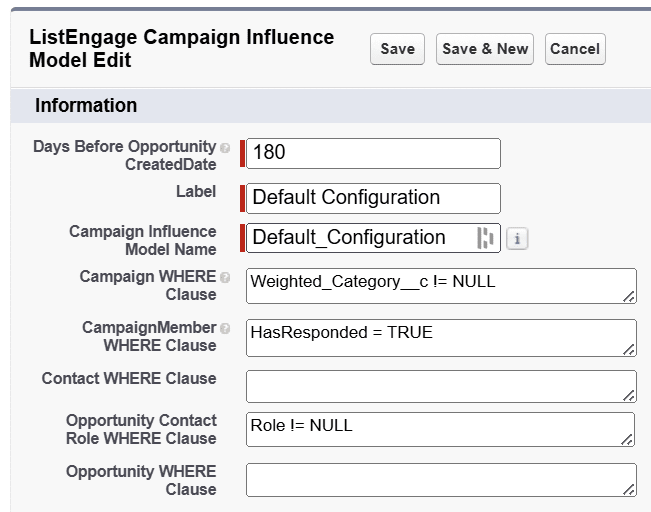Click the ListEngage Campaign Influence Model Edit title
The width and height of the screenshot is (651, 512).
tap(181, 49)
